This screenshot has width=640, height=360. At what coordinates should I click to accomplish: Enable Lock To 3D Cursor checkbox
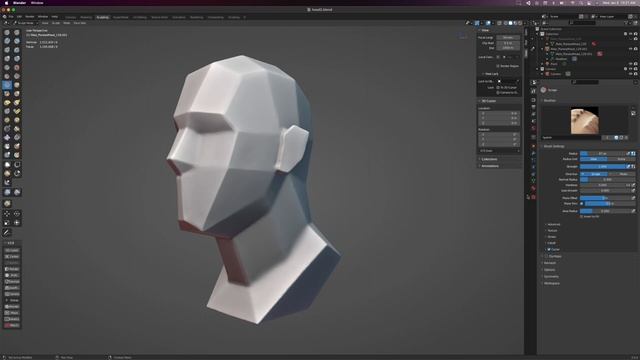pos(498,87)
